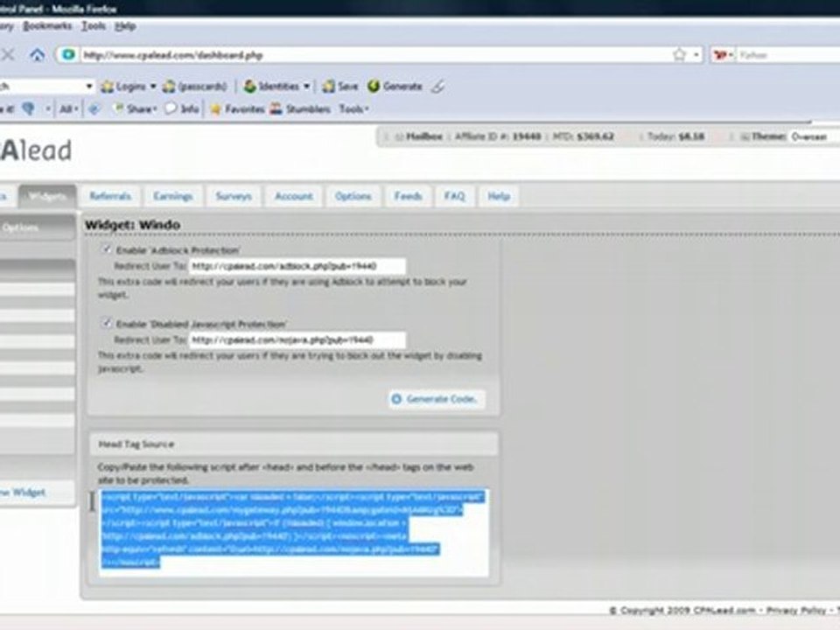
Task: Click the Today earnings amount
Action: (x=691, y=136)
